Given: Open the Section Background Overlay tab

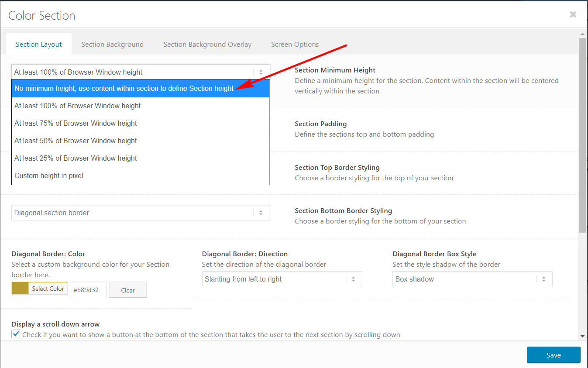Looking at the screenshot, I should click(207, 44).
